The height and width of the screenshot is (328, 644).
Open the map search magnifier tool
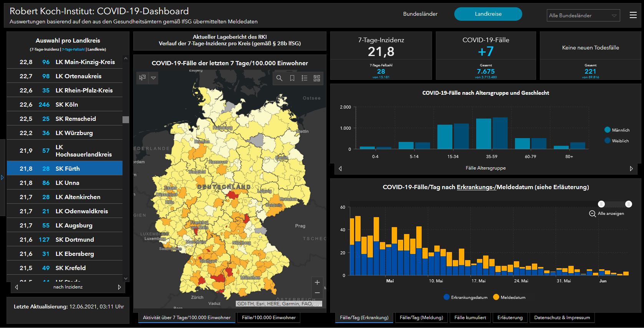pos(279,78)
